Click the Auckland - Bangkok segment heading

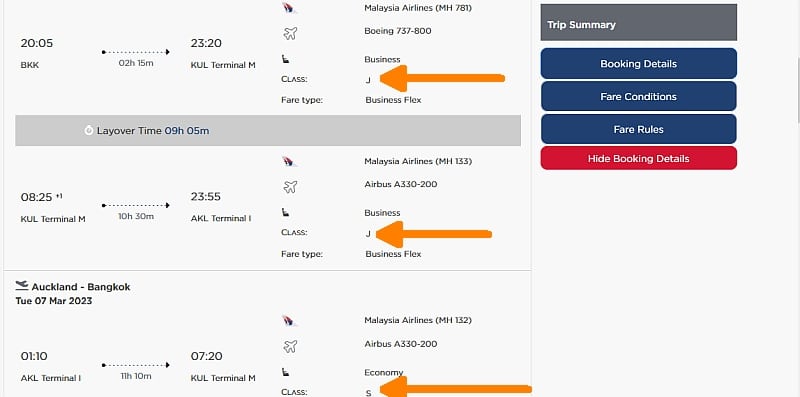[x=81, y=287]
